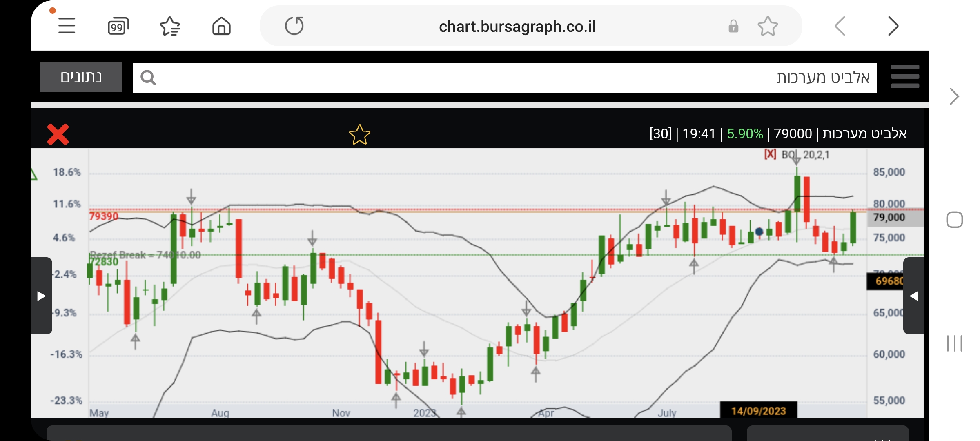This screenshot has height=441, width=980.
Task: Click the search magnifier icon
Action: tap(148, 78)
